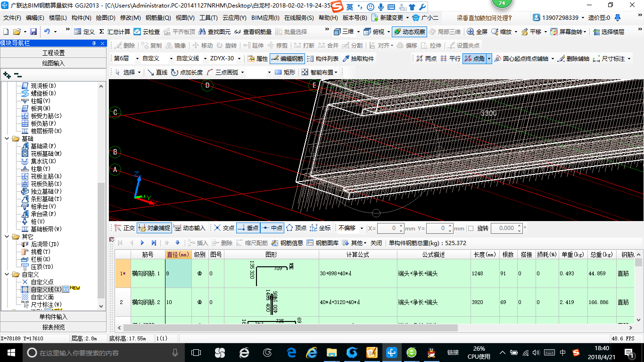The image size is (644, 362).
Task: Click the 单构件输入 panel button
Action: point(53,317)
